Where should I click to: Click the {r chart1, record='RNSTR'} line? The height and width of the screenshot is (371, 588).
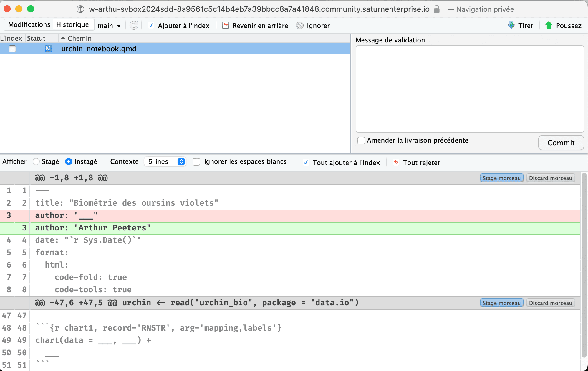[x=158, y=328]
